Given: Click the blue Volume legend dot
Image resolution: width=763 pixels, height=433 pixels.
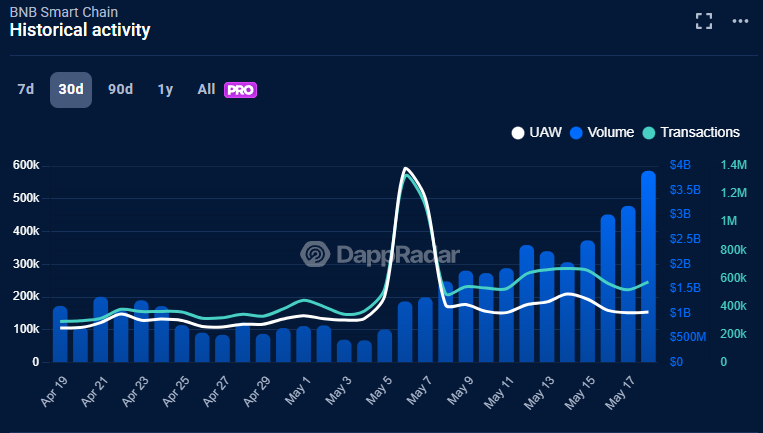Looking at the screenshot, I should [576, 132].
